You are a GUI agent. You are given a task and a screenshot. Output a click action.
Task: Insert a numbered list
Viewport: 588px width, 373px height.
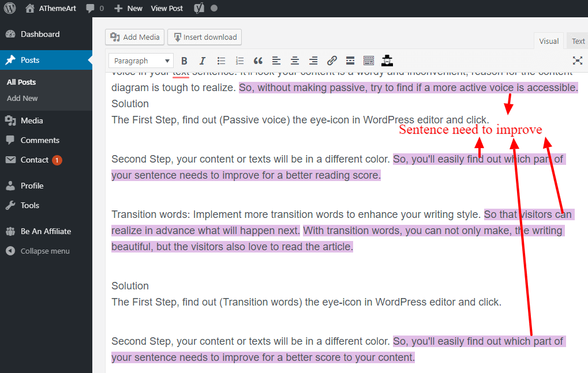239,61
